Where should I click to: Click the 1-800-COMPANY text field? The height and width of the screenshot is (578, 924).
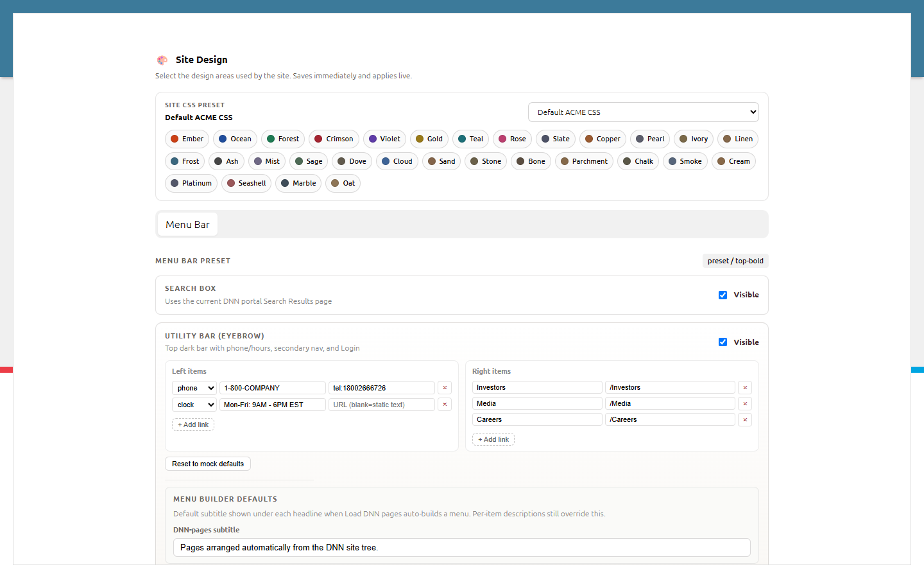pos(273,388)
